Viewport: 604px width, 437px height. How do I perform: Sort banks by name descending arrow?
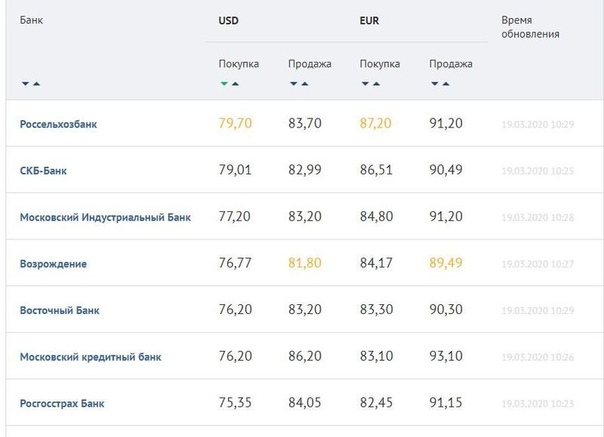tap(24, 83)
